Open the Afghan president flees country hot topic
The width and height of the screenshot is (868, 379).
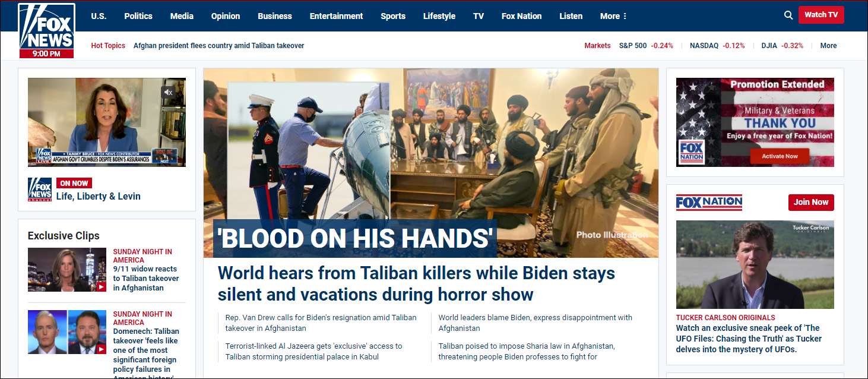pyautogui.click(x=218, y=46)
